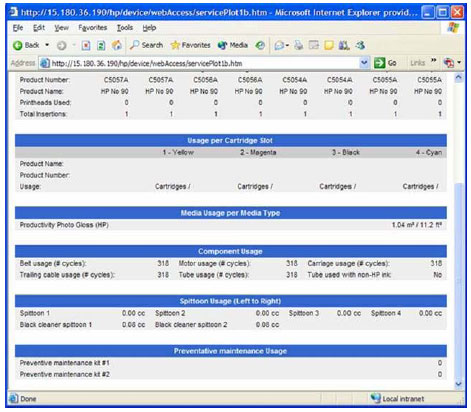Select the '1 - Yellow' column header
The width and height of the screenshot is (471, 412).
(178, 152)
